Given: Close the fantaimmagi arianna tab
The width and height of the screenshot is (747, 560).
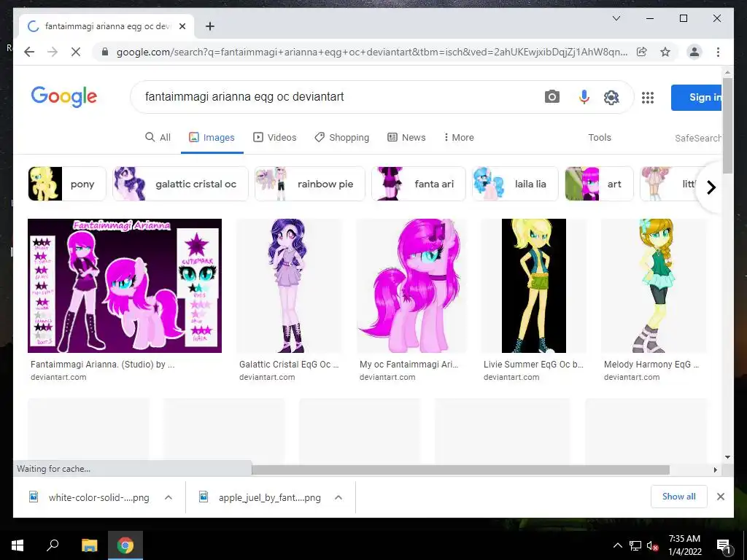Looking at the screenshot, I should pyautogui.click(x=182, y=26).
